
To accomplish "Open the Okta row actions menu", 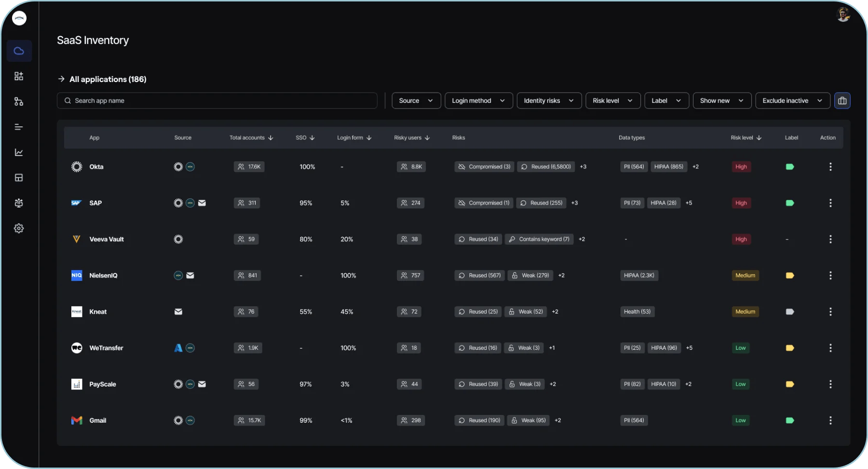I will (x=830, y=167).
